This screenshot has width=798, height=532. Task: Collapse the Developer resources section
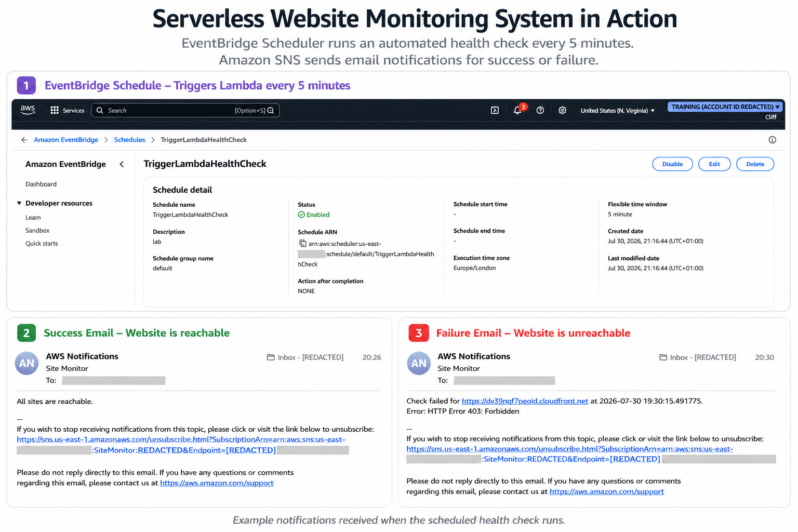point(19,203)
